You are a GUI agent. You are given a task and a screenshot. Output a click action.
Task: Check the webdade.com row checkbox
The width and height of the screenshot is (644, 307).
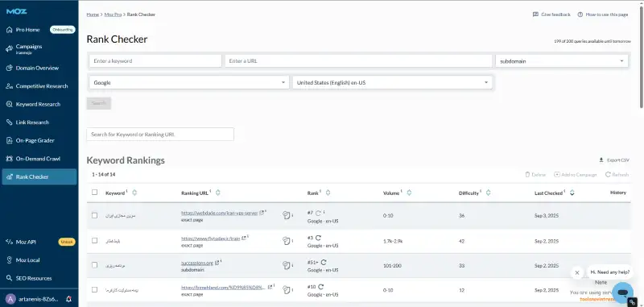point(95,215)
